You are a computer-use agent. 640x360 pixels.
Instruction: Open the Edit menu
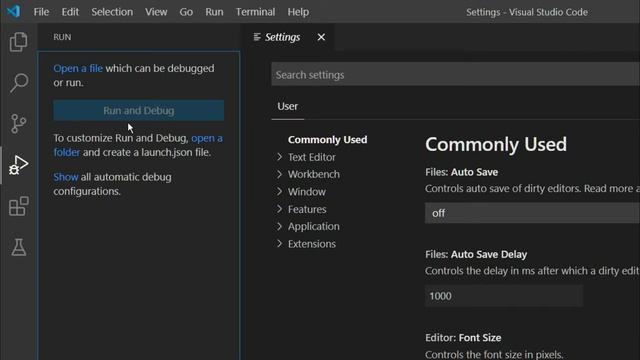(70, 12)
